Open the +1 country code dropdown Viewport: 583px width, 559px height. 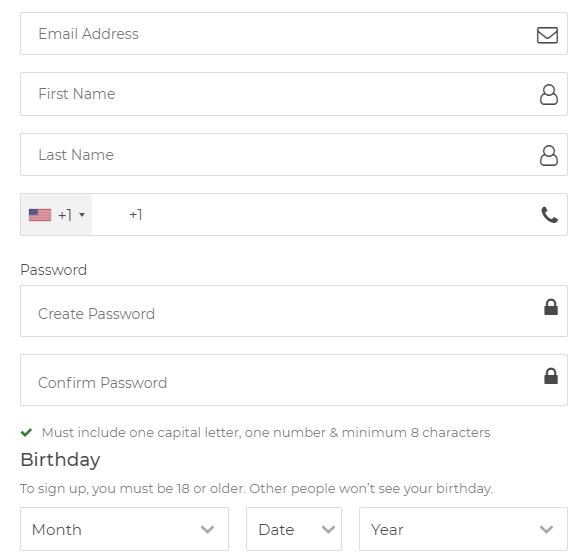pos(57,215)
